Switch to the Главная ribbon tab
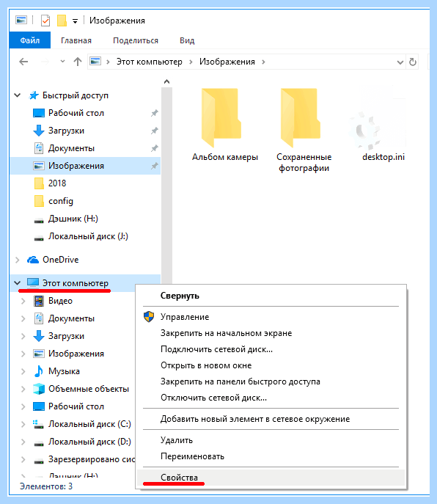The image size is (437, 504). pos(76,40)
